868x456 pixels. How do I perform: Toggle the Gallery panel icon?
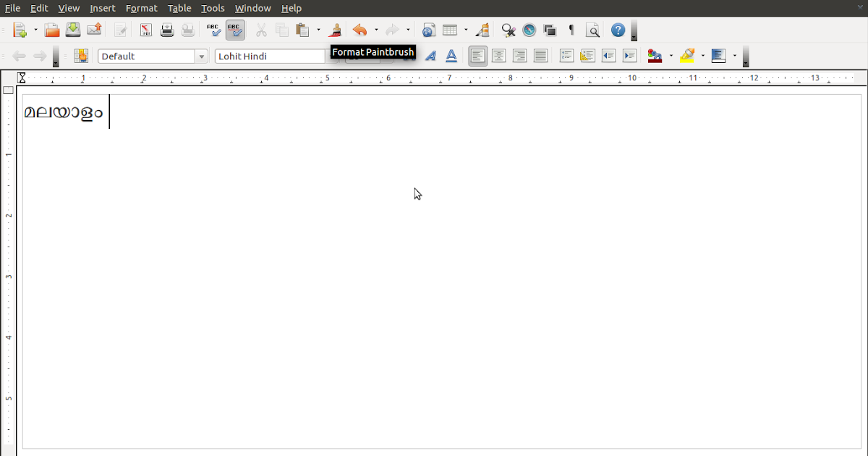[550, 30]
